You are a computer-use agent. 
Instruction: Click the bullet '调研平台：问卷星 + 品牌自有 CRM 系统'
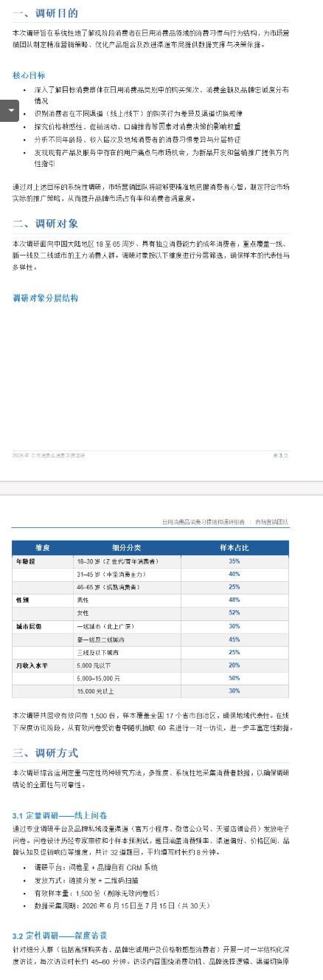pyautogui.click(x=96, y=867)
